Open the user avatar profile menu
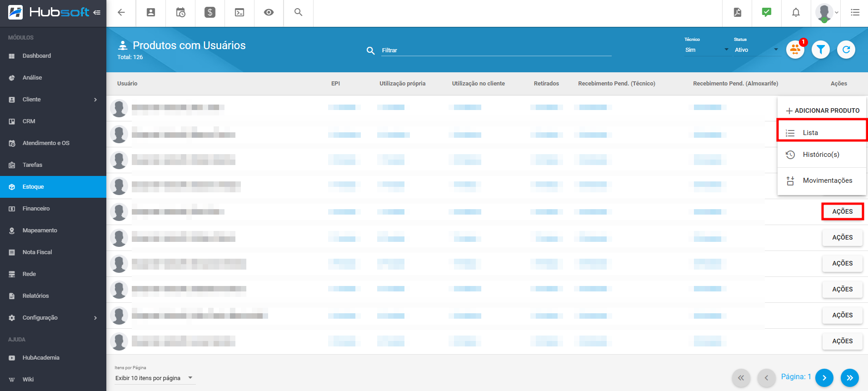The height and width of the screenshot is (391, 868). [827, 13]
